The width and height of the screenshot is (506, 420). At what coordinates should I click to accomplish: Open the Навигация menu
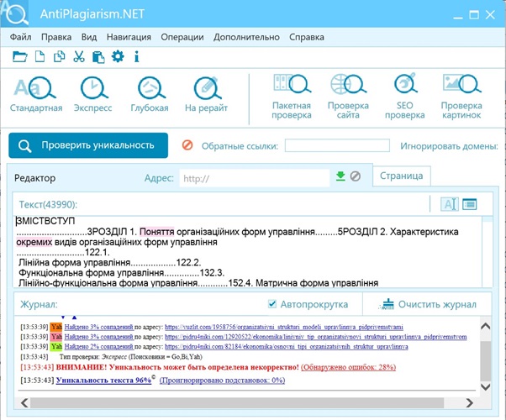129,37
